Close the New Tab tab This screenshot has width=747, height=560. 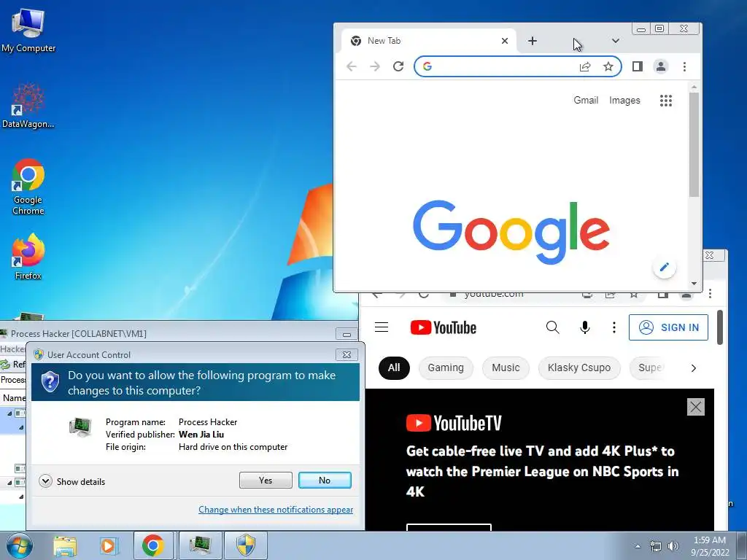click(x=505, y=41)
